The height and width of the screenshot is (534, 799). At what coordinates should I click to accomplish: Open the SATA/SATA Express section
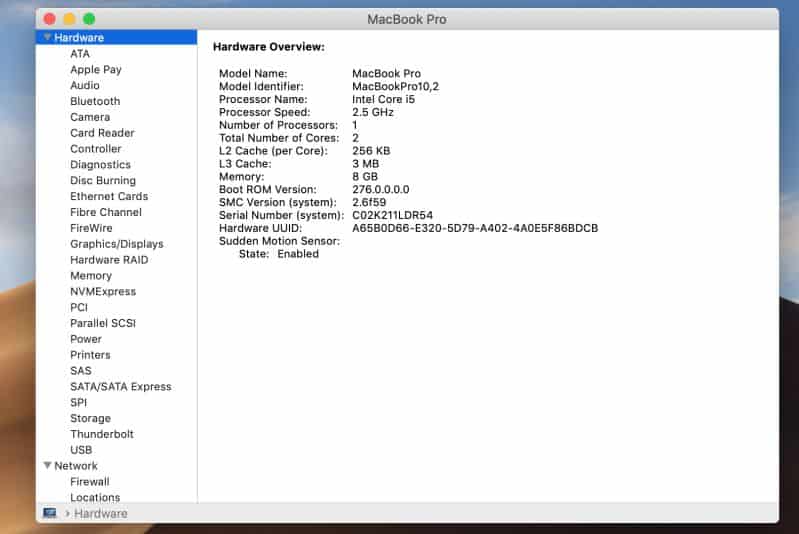tap(121, 386)
